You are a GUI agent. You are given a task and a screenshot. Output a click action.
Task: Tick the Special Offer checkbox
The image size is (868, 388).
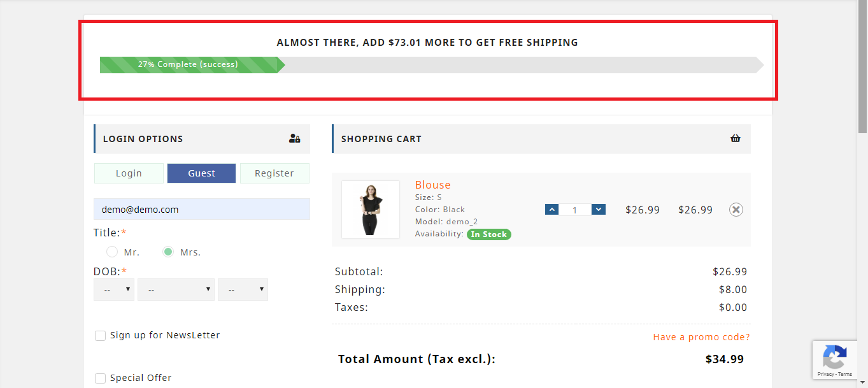pos(101,378)
